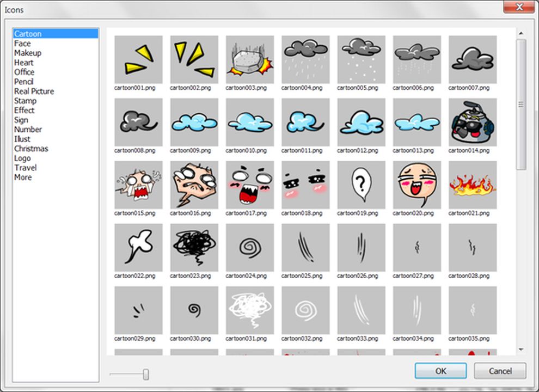This screenshot has width=539, height=392.
Task: Select the falling rock icon cartoon003.png
Action: point(249,59)
